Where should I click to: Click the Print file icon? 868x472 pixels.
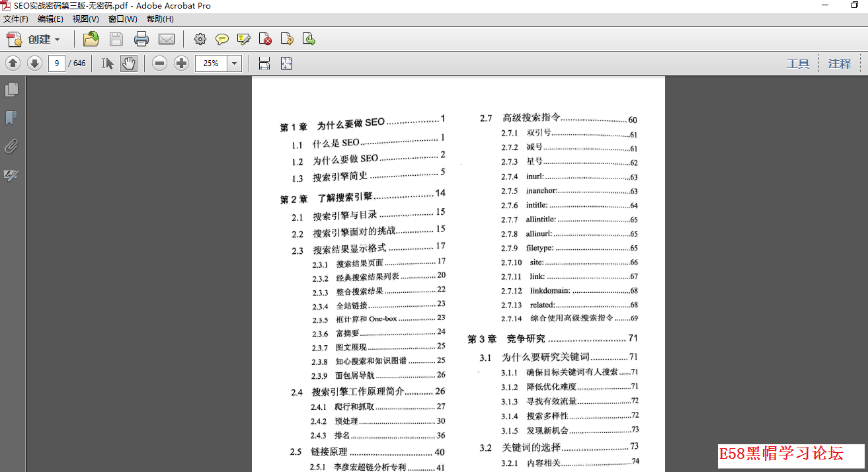[141, 39]
